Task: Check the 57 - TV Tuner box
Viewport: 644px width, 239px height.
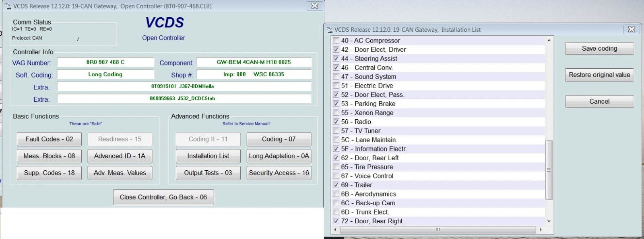Action: (336, 131)
